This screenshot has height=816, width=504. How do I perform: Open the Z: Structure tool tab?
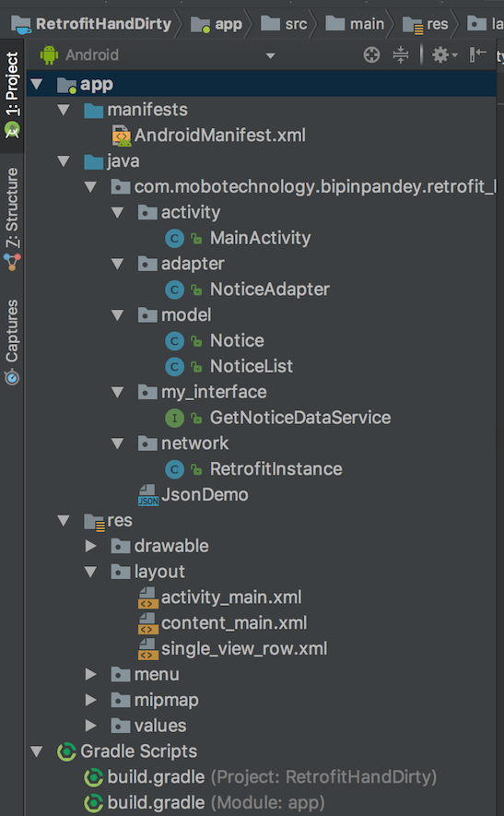pos(11,219)
